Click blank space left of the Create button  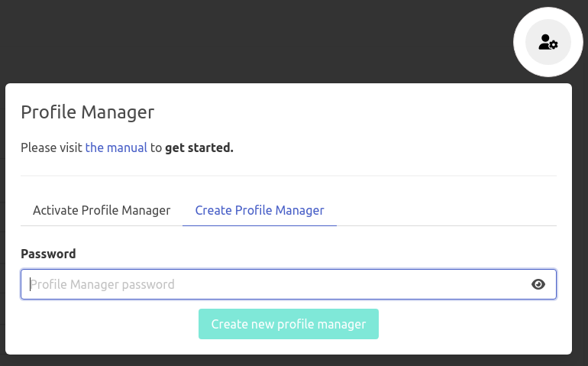[107, 324]
